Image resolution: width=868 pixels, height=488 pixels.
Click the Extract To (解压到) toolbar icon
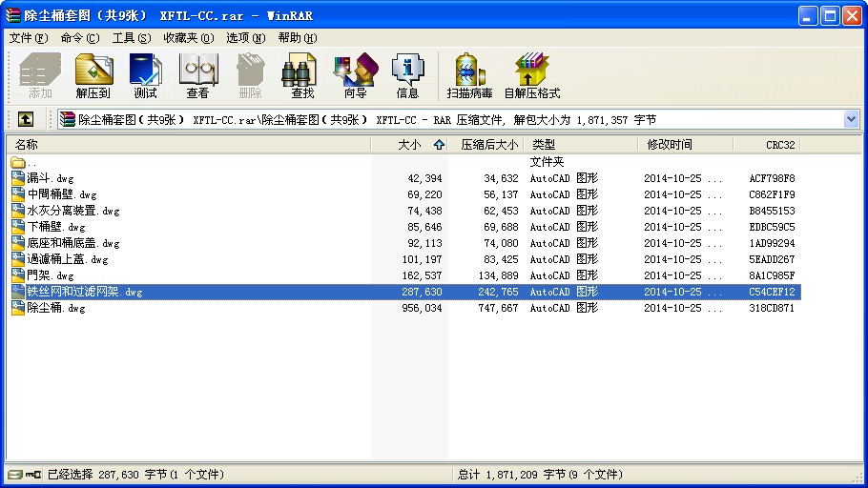pyautogui.click(x=93, y=76)
